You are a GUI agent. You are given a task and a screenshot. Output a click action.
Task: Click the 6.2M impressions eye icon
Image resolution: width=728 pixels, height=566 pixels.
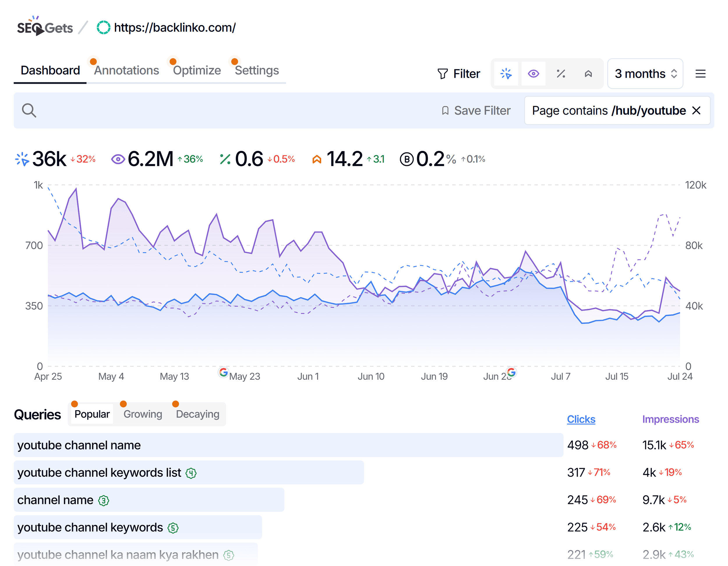(x=118, y=159)
